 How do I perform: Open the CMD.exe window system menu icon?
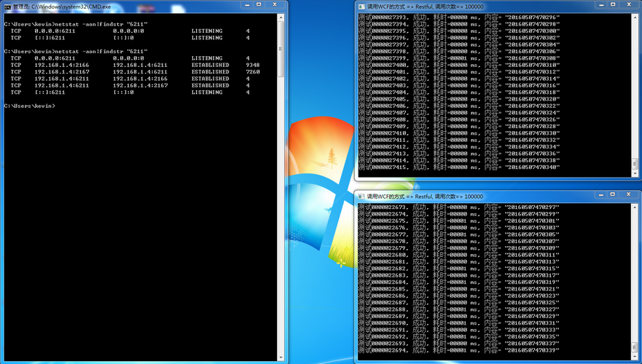coord(8,6)
